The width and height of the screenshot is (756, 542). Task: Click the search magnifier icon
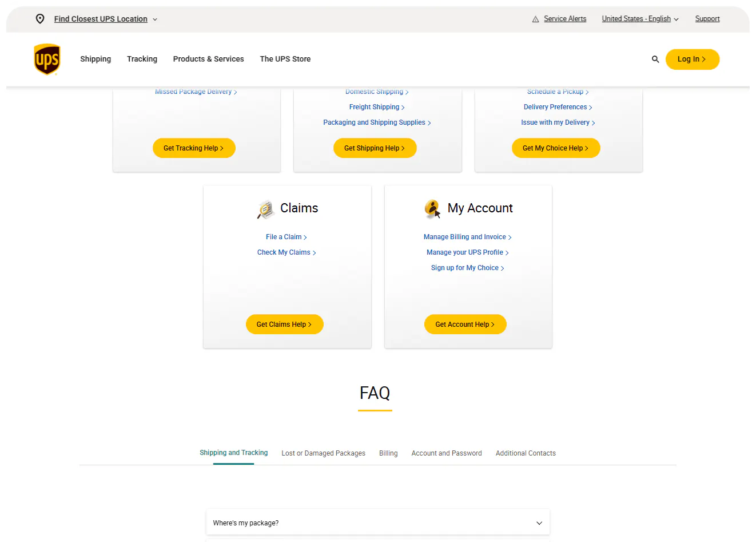click(x=655, y=59)
